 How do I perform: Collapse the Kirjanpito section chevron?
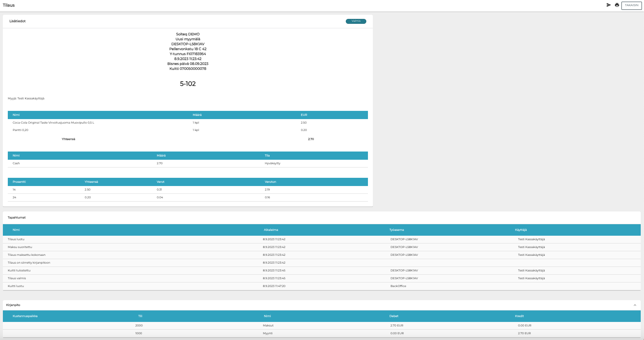point(635,305)
